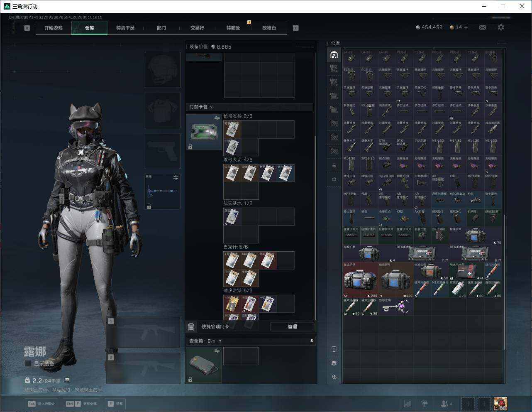Click the flag icon in bottom bar

425,404
